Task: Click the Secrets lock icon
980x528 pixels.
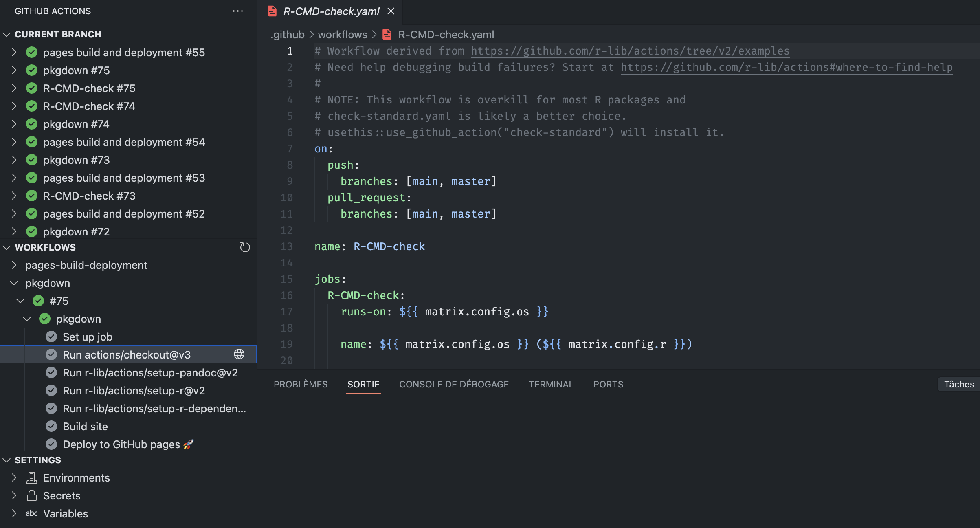Action: (x=32, y=496)
